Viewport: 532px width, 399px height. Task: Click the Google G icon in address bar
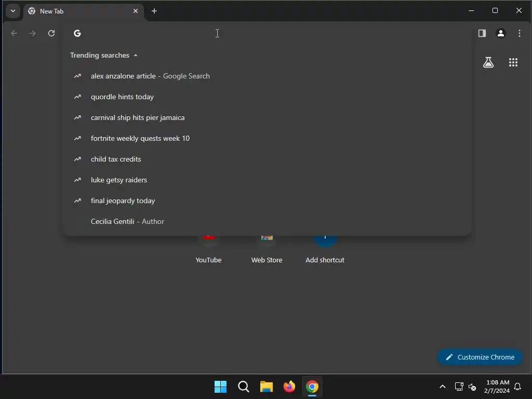[x=77, y=33]
